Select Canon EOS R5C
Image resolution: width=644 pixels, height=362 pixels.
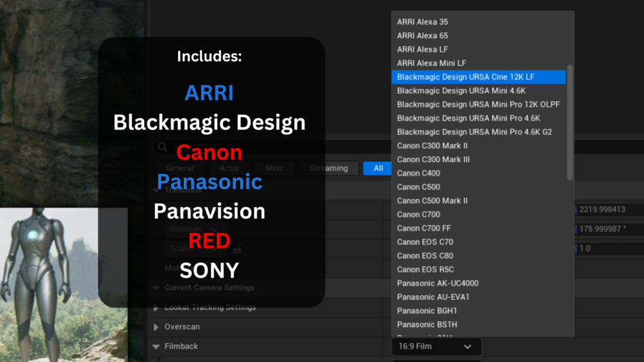(x=479, y=269)
